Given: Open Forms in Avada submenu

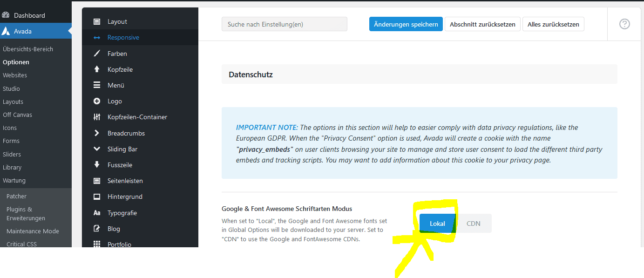Looking at the screenshot, I should (11, 141).
